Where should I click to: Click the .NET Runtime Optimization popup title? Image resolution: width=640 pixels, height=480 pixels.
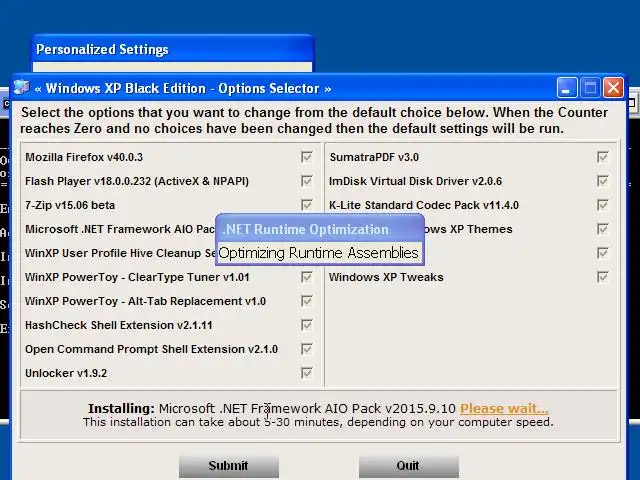pyautogui.click(x=305, y=229)
